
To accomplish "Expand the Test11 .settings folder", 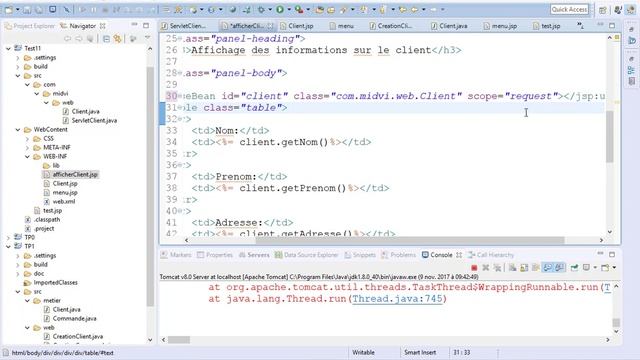I will 18,58.
